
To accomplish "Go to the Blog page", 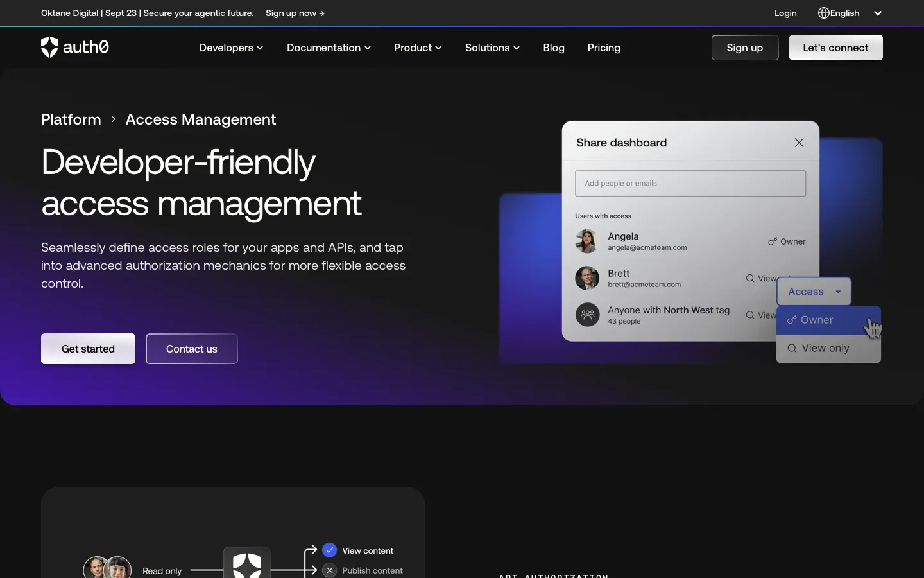I will click(x=554, y=48).
